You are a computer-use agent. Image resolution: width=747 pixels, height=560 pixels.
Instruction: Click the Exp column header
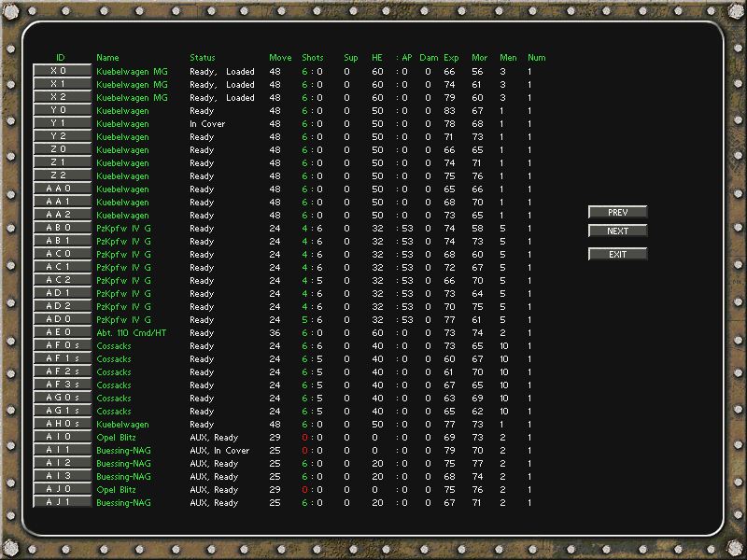451,58
